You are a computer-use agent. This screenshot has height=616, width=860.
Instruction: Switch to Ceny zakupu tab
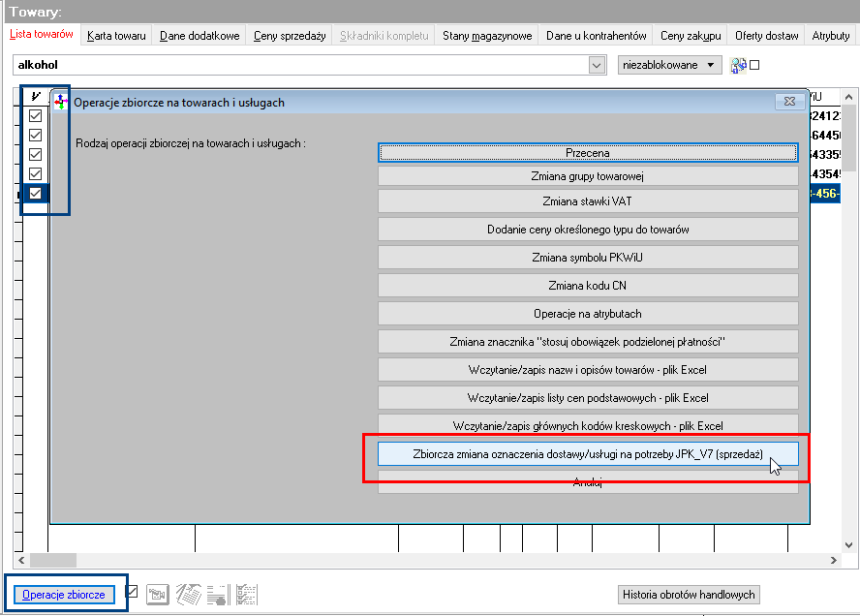click(x=691, y=36)
